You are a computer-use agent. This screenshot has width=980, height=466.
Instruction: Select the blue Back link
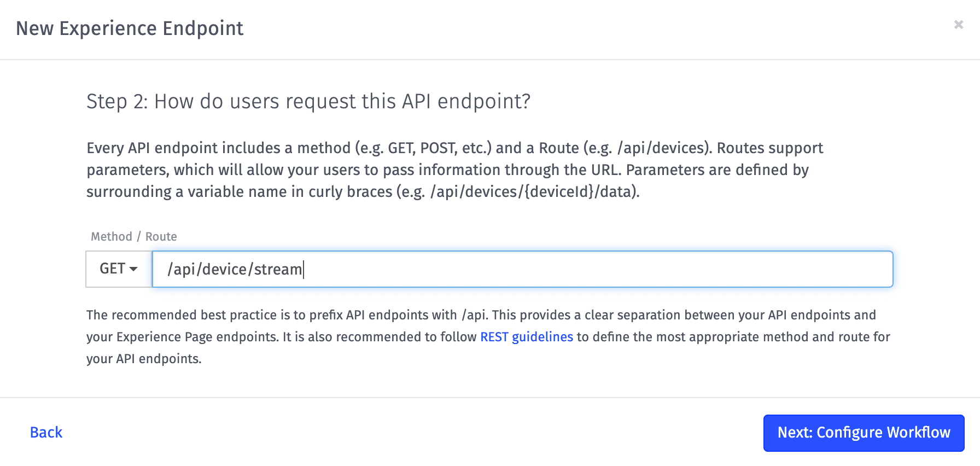[46, 433]
